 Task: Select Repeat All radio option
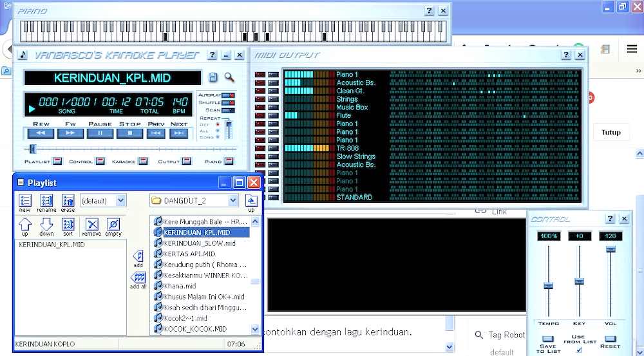tap(217, 131)
